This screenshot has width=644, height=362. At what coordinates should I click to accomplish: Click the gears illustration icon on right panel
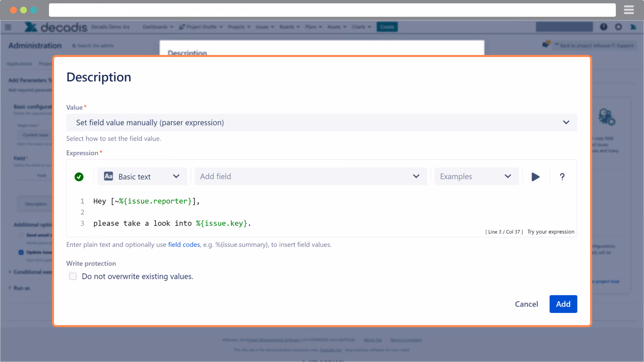click(607, 117)
